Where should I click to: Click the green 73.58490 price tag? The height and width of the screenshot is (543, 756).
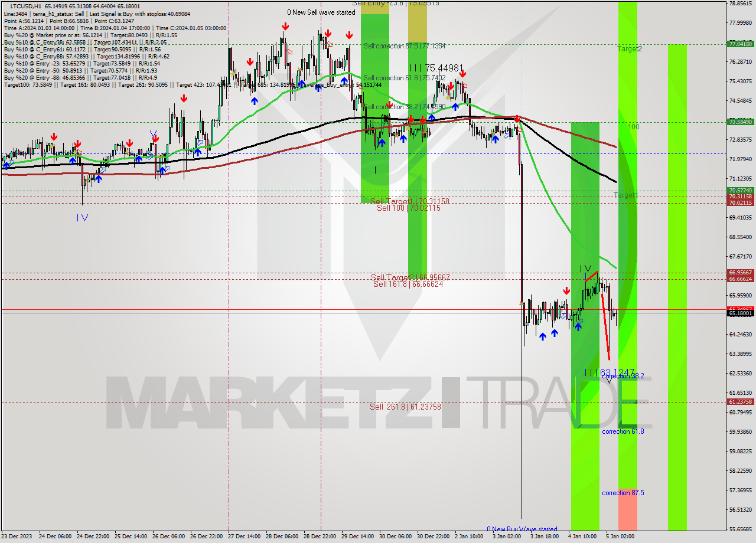tap(741, 122)
